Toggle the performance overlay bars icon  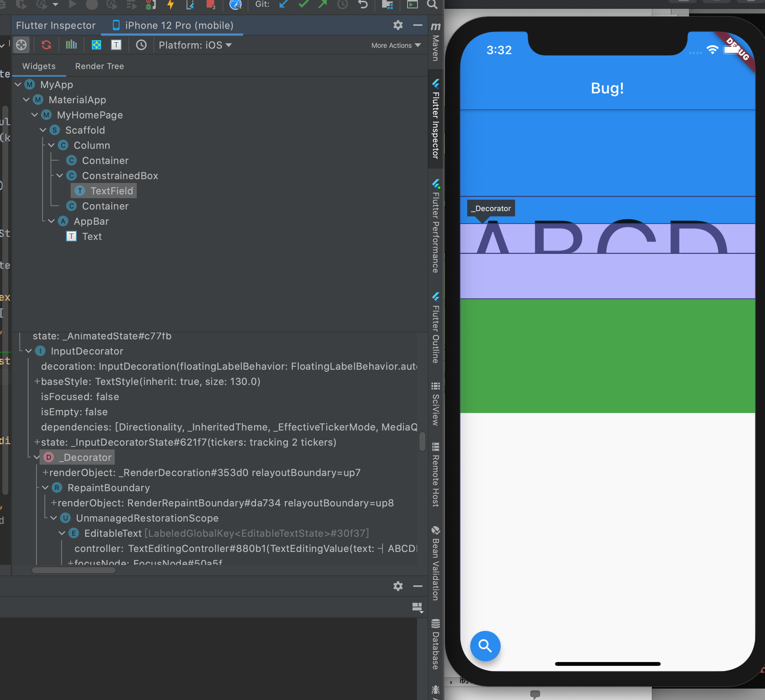point(71,45)
